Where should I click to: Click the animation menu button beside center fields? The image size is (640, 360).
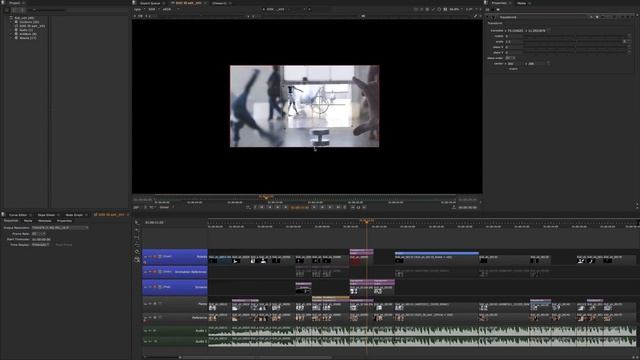tap(548, 64)
